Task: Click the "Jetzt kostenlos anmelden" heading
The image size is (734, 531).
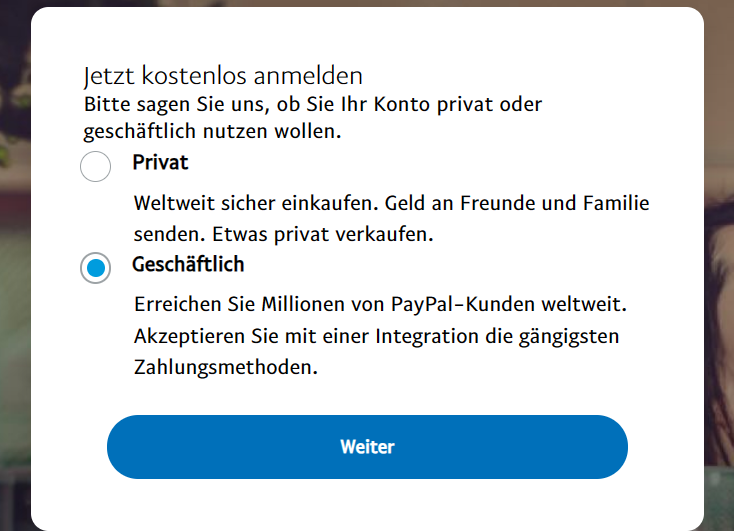Action: (222, 75)
